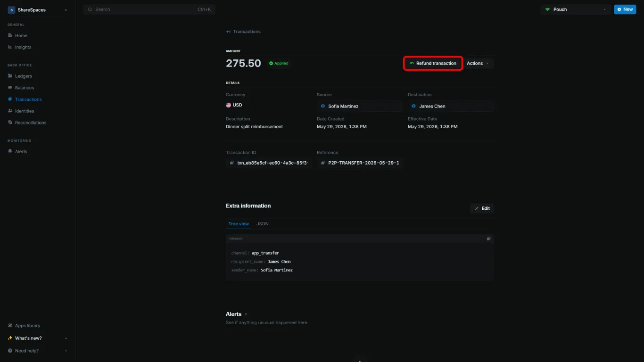Screen dimensions: 644x362
Task: Click the recipient_name value 'James Chen'
Action: pos(279,262)
